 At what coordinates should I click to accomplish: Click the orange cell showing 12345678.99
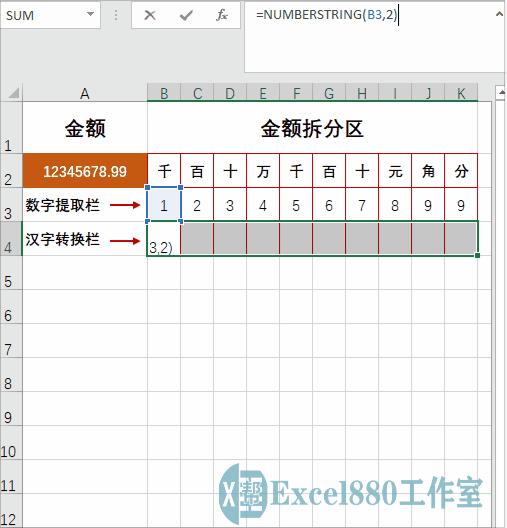(85, 171)
